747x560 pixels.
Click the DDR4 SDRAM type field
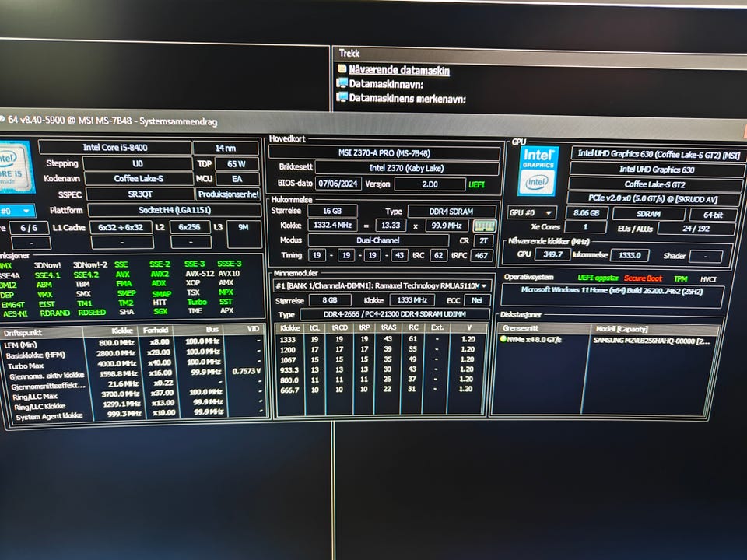click(451, 212)
